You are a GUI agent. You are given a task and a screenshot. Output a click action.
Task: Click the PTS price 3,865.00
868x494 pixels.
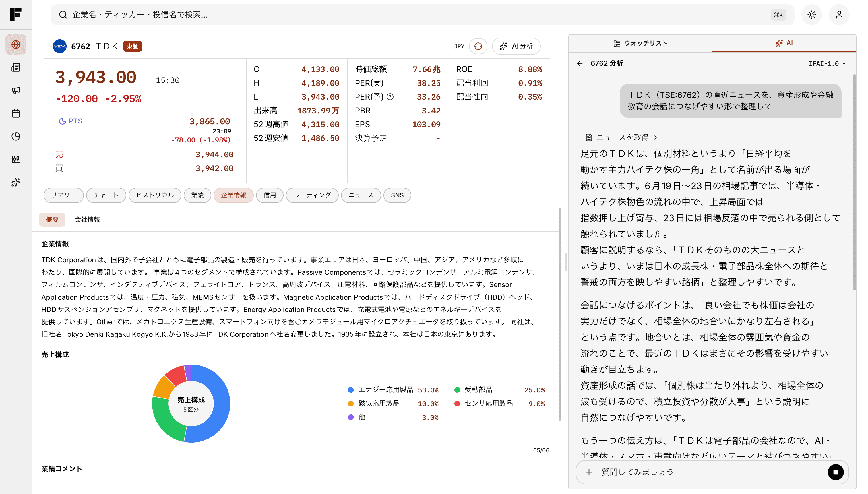point(210,121)
